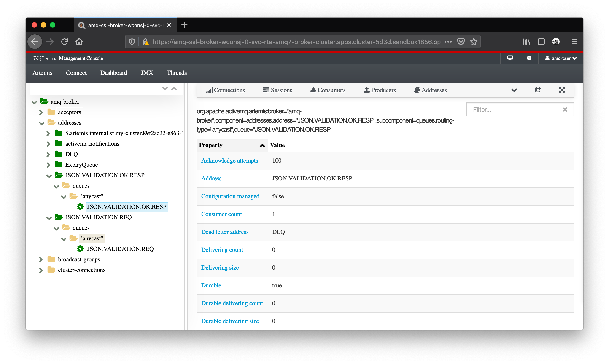The height and width of the screenshot is (364, 609).
Task: Select the "anycast" node under JSON.VALIDATION.REQ
Action: 92,238
